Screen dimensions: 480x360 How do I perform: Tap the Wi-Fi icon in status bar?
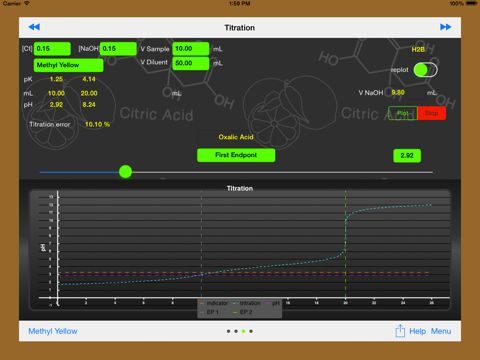tap(27, 3)
